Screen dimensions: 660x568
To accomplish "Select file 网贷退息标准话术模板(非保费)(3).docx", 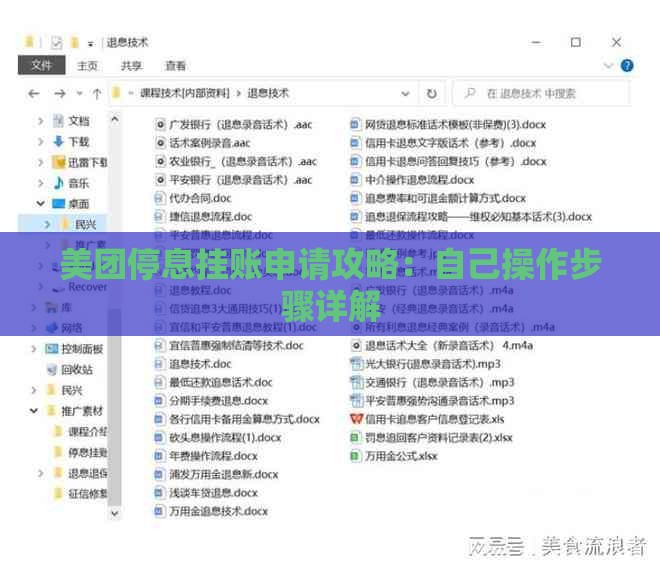I will click(448, 125).
